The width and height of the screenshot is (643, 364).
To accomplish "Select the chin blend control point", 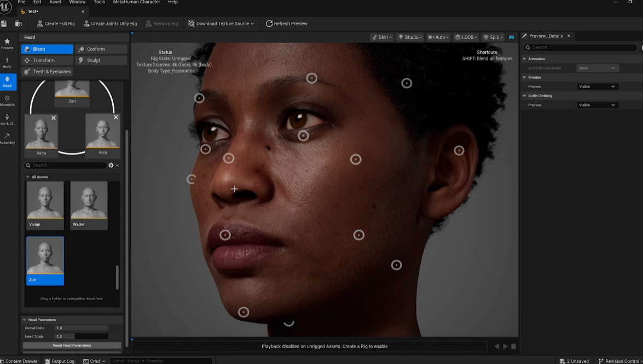I will [244, 313].
